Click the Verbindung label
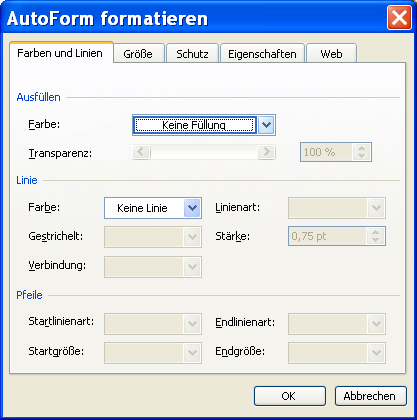The image size is (417, 420). click(x=57, y=265)
